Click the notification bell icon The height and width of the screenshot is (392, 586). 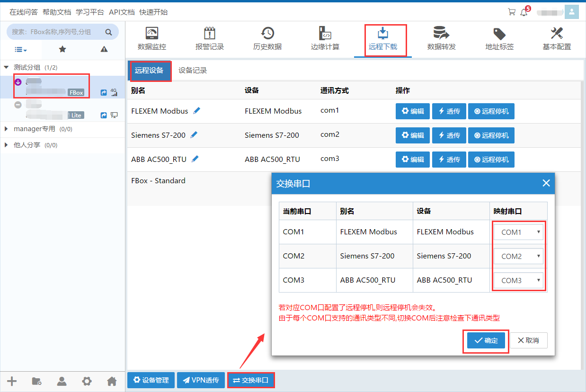point(524,12)
